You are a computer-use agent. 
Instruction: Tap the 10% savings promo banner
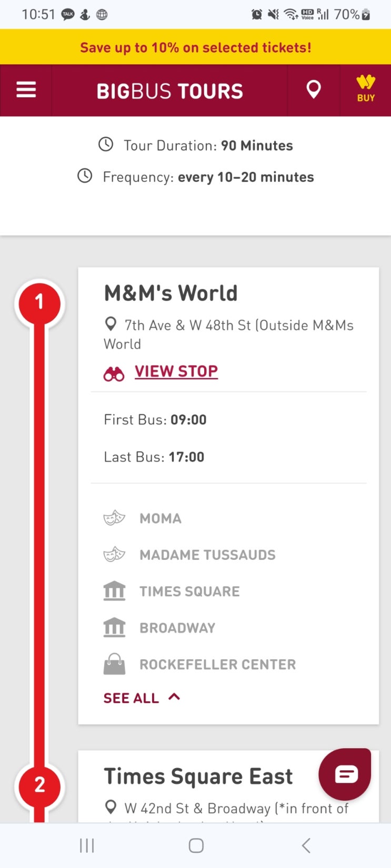pos(195,48)
